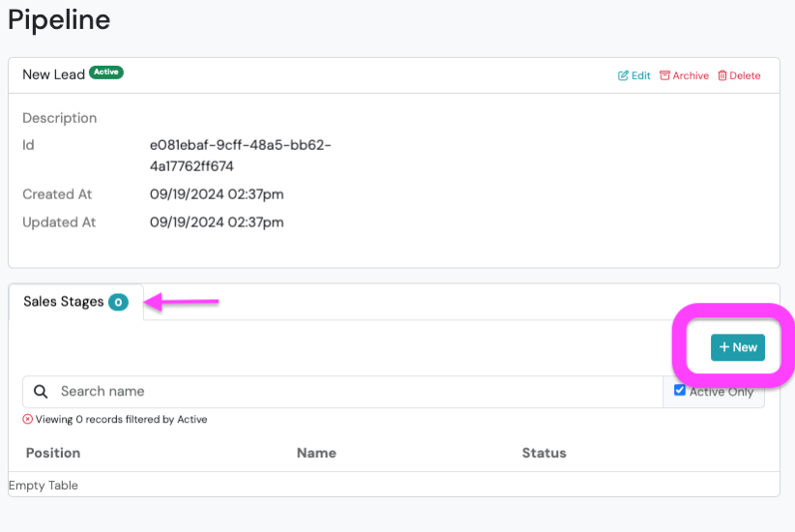Click the Created At date 09/19/2024 02:37pm
The image size is (795, 532).
217,194
